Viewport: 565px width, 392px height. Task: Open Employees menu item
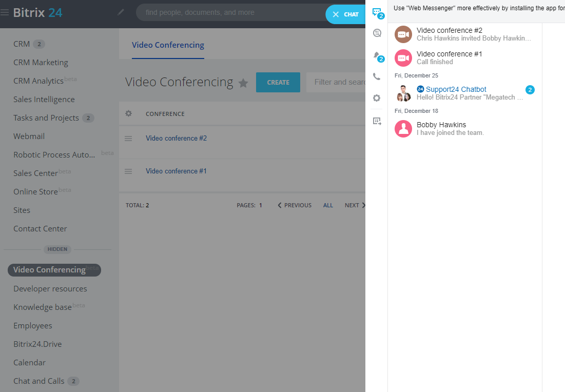(x=33, y=326)
